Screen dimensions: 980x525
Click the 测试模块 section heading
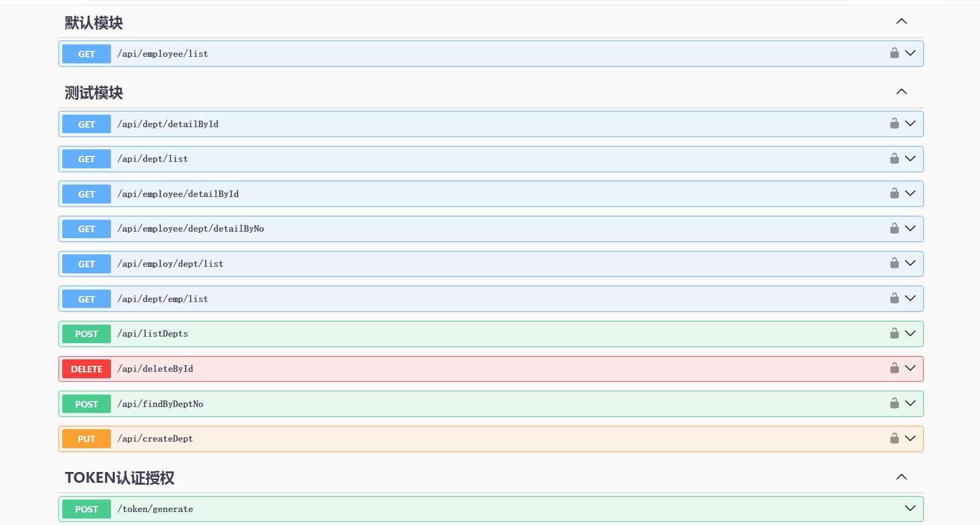(x=94, y=93)
